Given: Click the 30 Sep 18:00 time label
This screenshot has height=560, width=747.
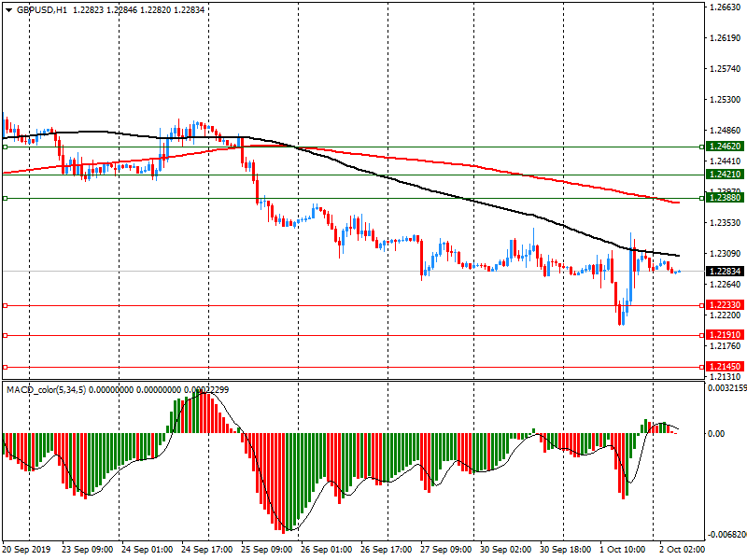Looking at the screenshot, I should 566,550.
